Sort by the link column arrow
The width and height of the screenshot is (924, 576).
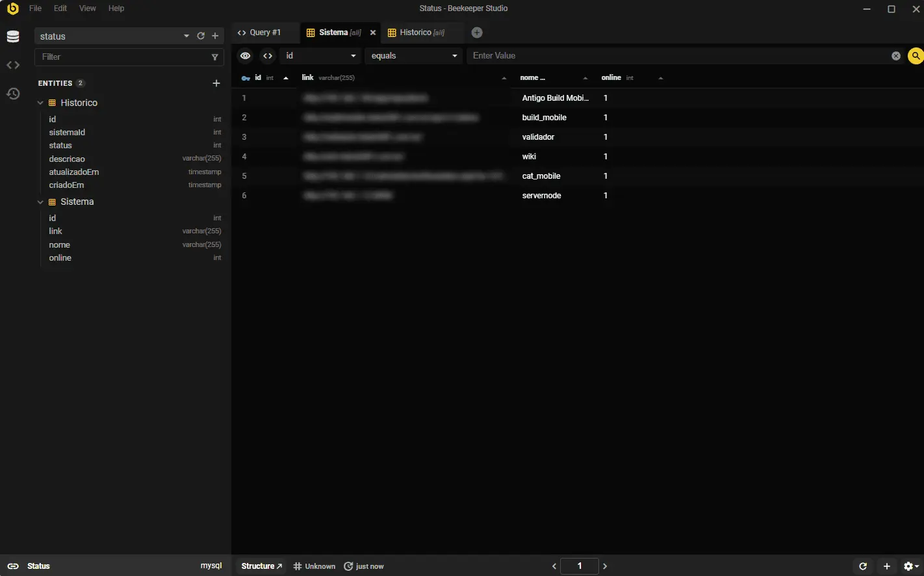[504, 78]
